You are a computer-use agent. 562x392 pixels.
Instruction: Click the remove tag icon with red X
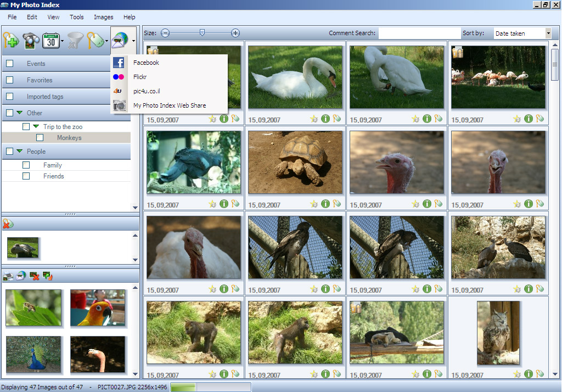pyautogui.click(x=8, y=224)
